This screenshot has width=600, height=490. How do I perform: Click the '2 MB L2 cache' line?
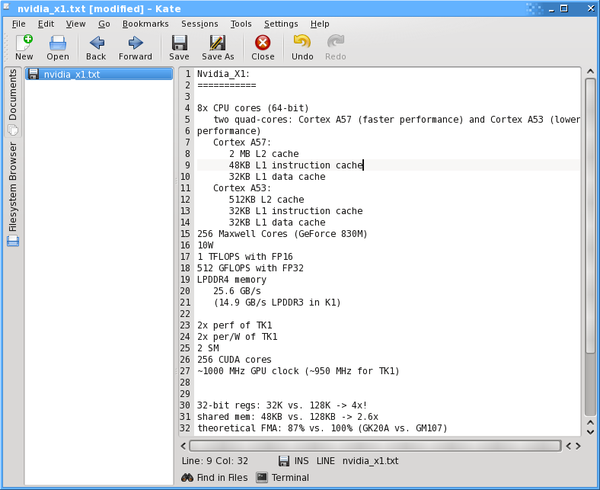264,154
